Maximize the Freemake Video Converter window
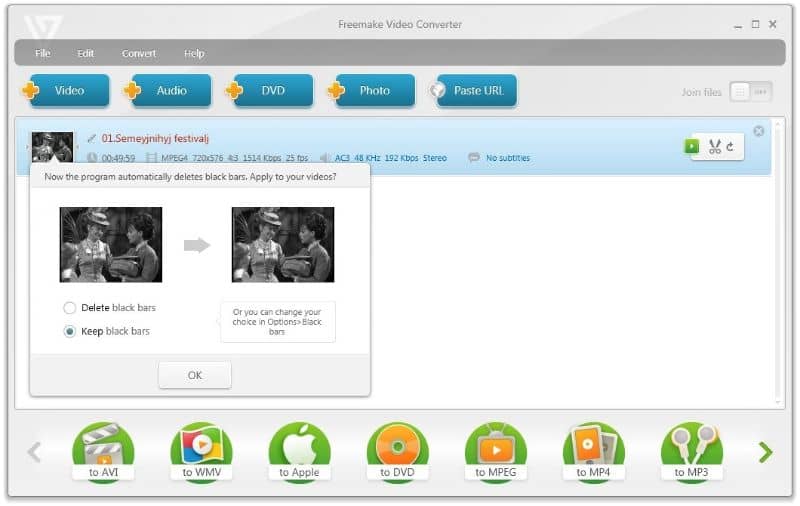Screen dimensions: 800x506 coord(755,24)
